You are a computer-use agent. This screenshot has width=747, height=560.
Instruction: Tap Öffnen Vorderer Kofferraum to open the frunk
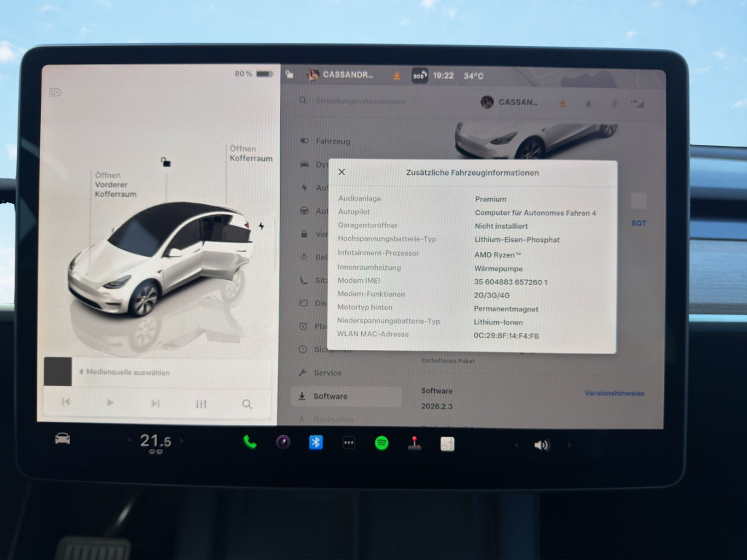coord(115,184)
